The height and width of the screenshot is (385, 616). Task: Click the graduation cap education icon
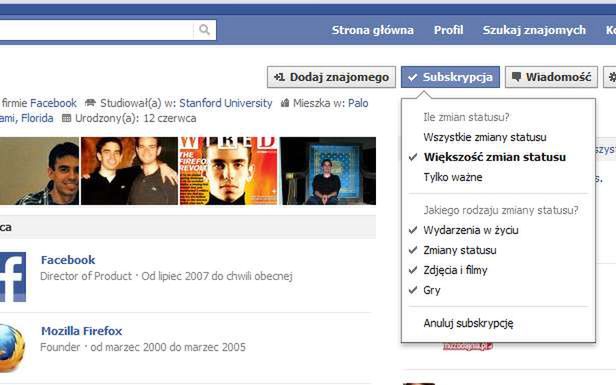click(90, 103)
